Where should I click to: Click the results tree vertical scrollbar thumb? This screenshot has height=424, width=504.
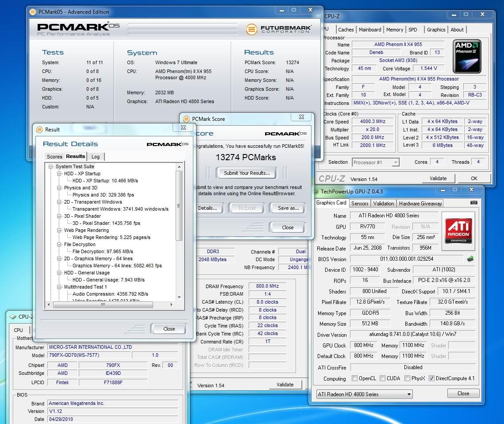179,206
